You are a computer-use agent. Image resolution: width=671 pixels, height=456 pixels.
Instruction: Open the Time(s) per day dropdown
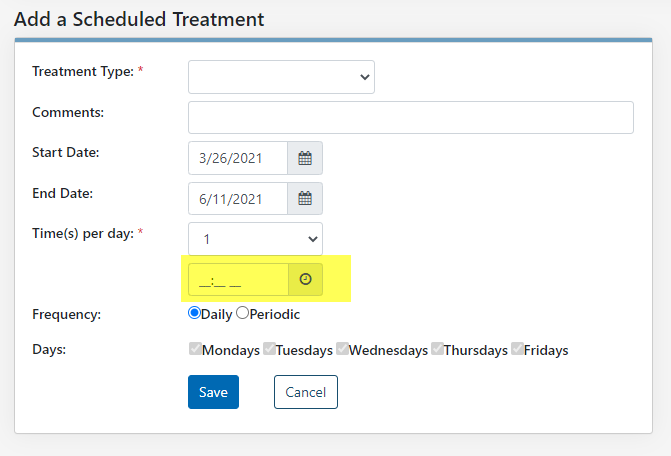pyautogui.click(x=255, y=239)
